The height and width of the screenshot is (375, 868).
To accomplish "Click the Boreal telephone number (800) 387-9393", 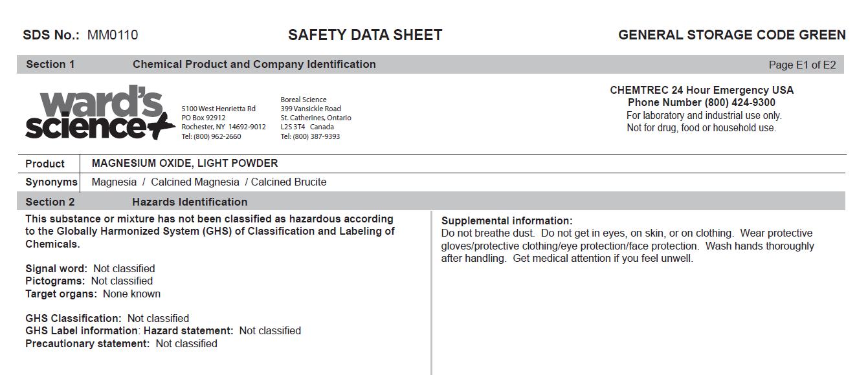I will 316,136.
